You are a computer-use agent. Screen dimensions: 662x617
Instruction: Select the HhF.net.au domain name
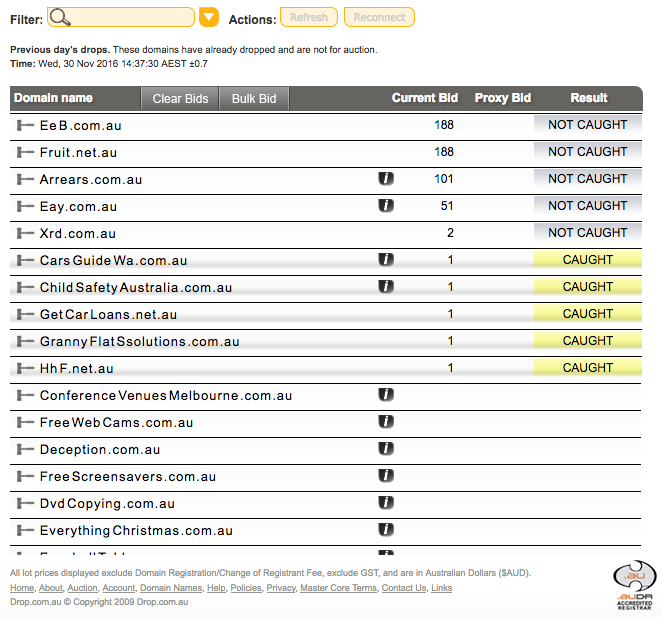tap(77, 369)
